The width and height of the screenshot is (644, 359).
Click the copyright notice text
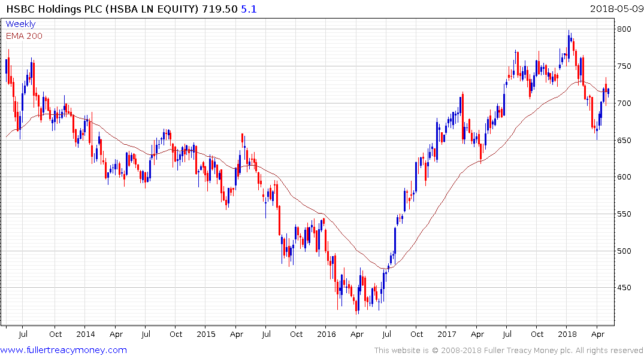[x=509, y=351]
